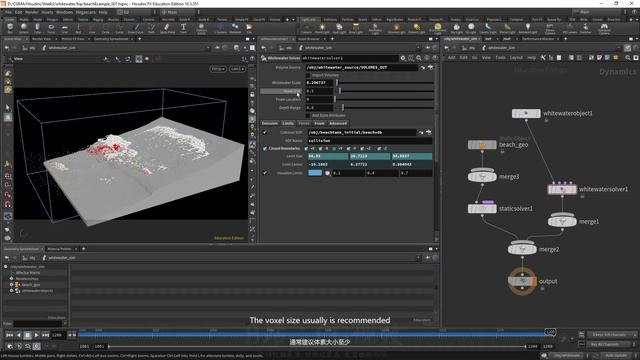Expand the network editor path dropdown
This screenshot has height=360, width=640.
tap(618, 48)
